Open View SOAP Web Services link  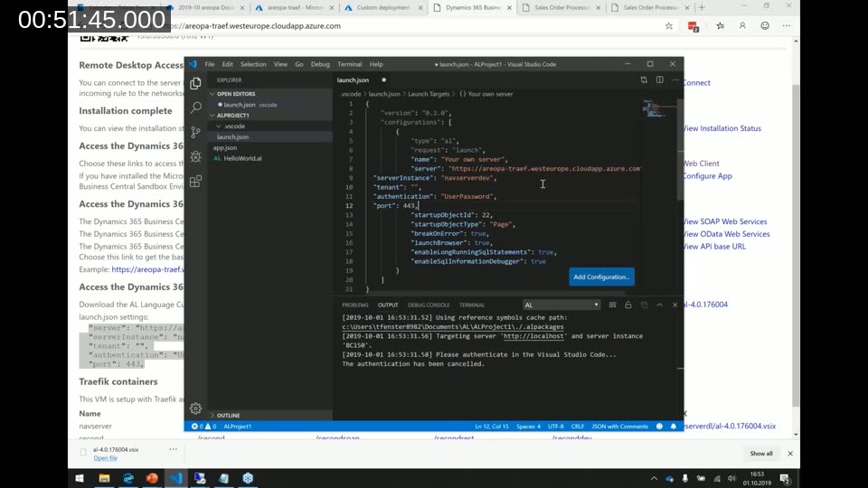click(x=725, y=222)
